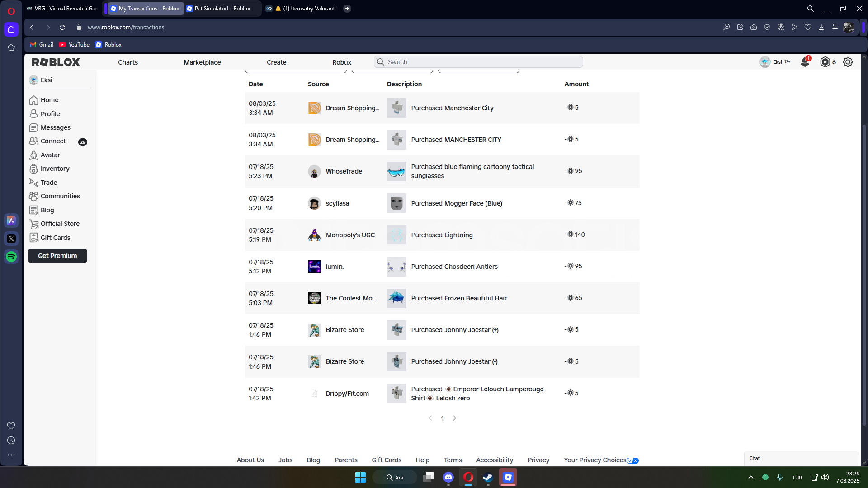Open the Robux nav tab
The width and height of the screenshot is (868, 488).
point(342,62)
